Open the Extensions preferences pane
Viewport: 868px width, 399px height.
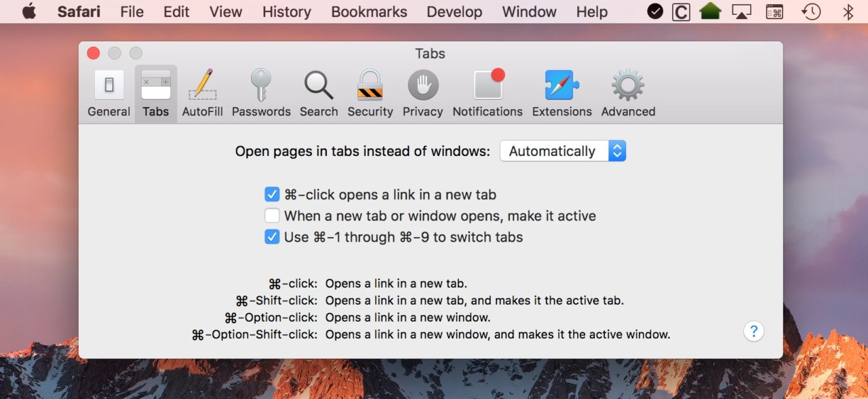(561, 94)
